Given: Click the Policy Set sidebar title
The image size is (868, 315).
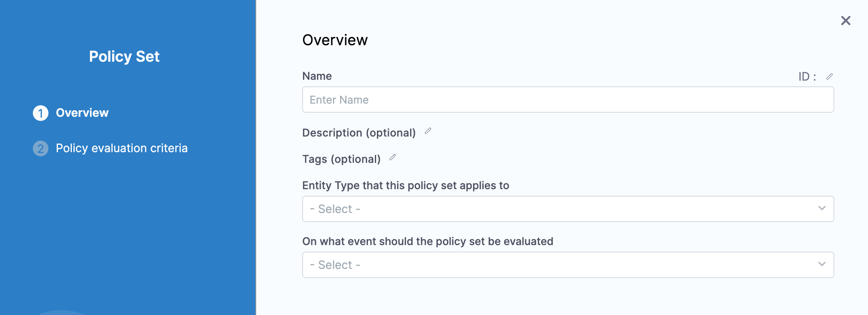Looking at the screenshot, I should click(x=124, y=56).
